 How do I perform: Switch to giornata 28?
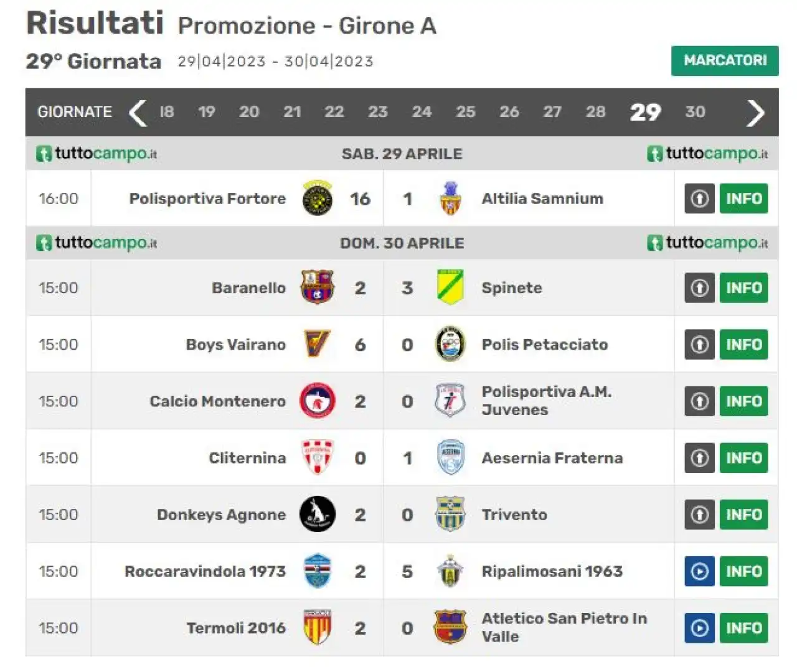595,112
